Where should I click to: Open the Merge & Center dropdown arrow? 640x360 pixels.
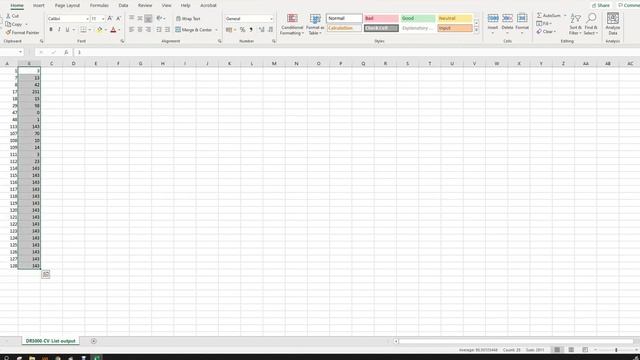pos(216,30)
